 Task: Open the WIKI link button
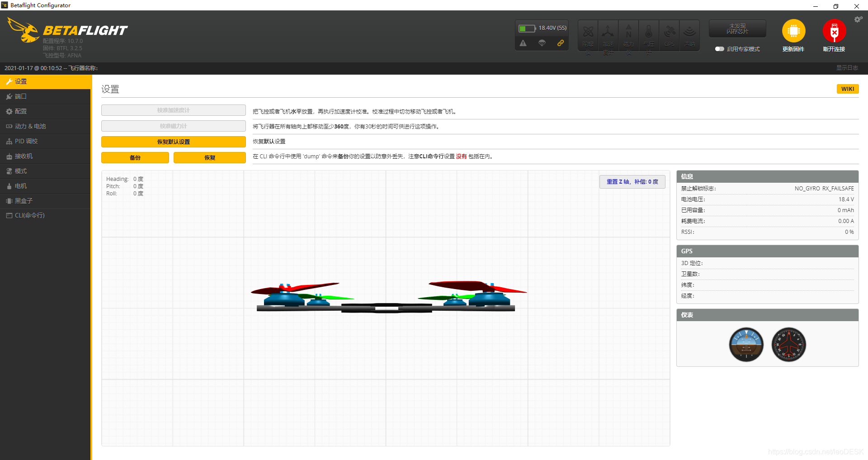(x=847, y=89)
